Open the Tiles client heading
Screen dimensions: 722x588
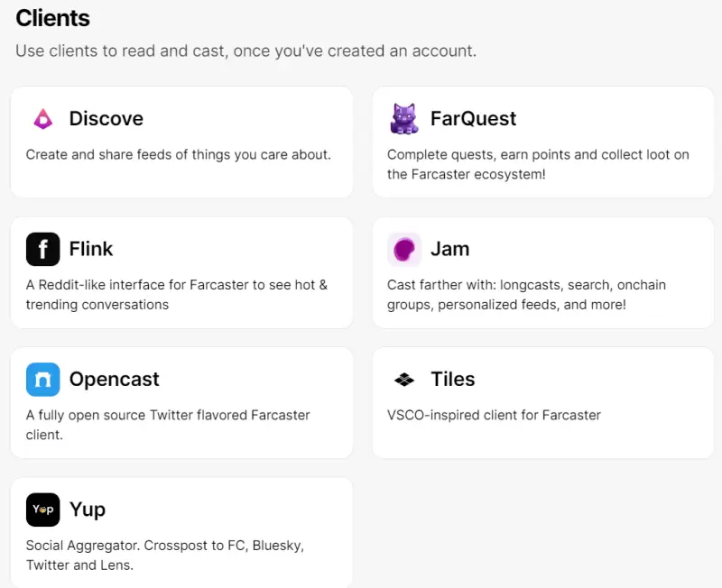(452, 380)
